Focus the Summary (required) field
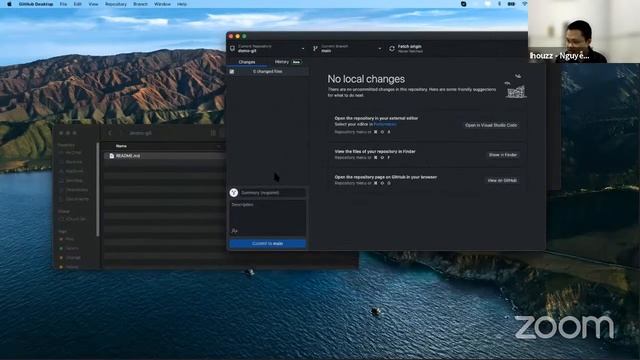This screenshot has width=640, height=360. click(273, 193)
